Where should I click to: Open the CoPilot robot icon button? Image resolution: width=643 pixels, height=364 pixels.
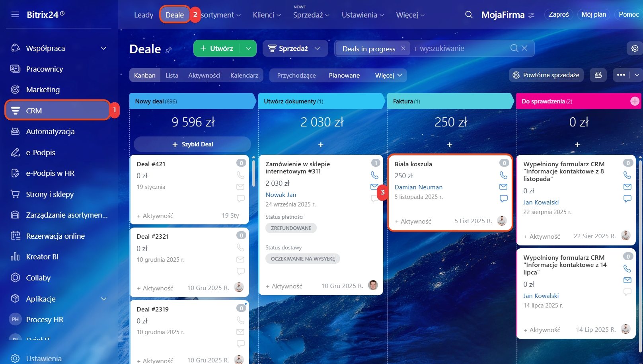pyautogui.click(x=598, y=75)
